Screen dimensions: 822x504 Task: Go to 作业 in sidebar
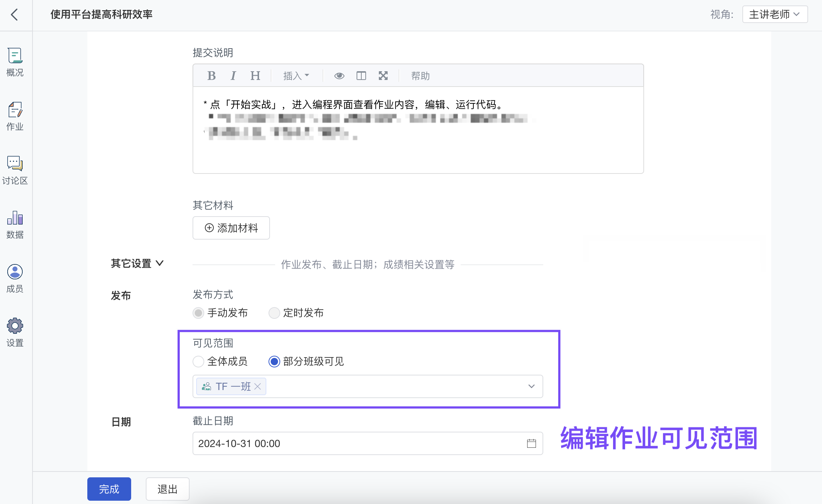click(x=15, y=116)
